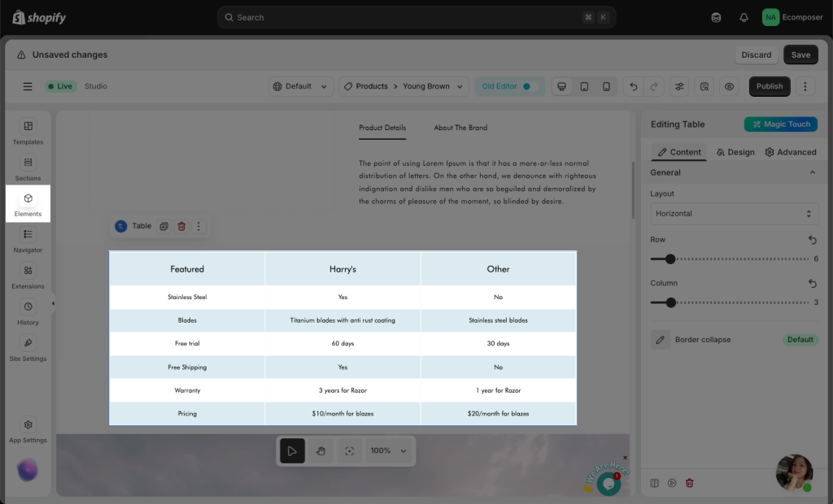Click the undo arrow in top toolbar

[x=633, y=86]
